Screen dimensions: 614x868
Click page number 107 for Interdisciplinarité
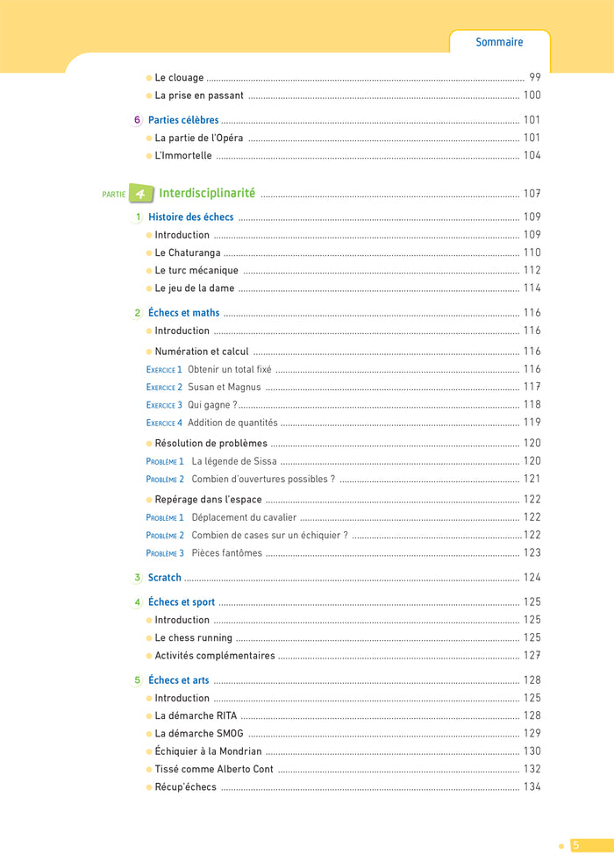click(532, 194)
